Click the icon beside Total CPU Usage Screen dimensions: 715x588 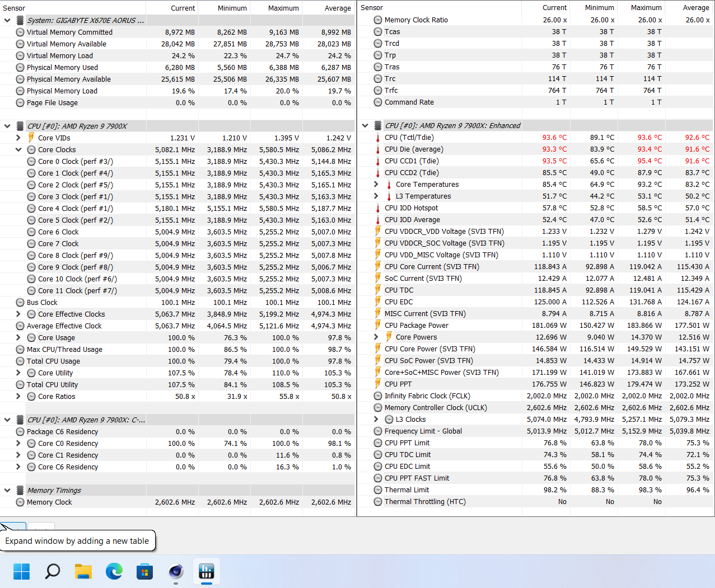[x=20, y=361]
